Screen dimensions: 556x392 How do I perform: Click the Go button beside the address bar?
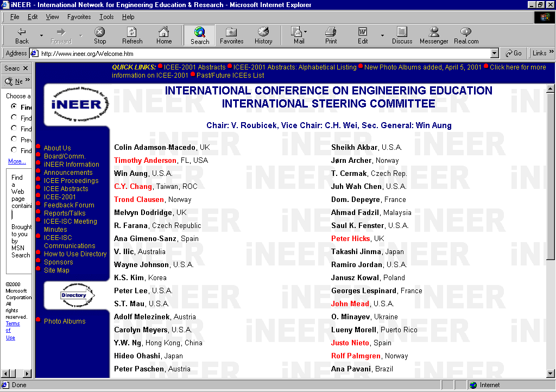514,53
